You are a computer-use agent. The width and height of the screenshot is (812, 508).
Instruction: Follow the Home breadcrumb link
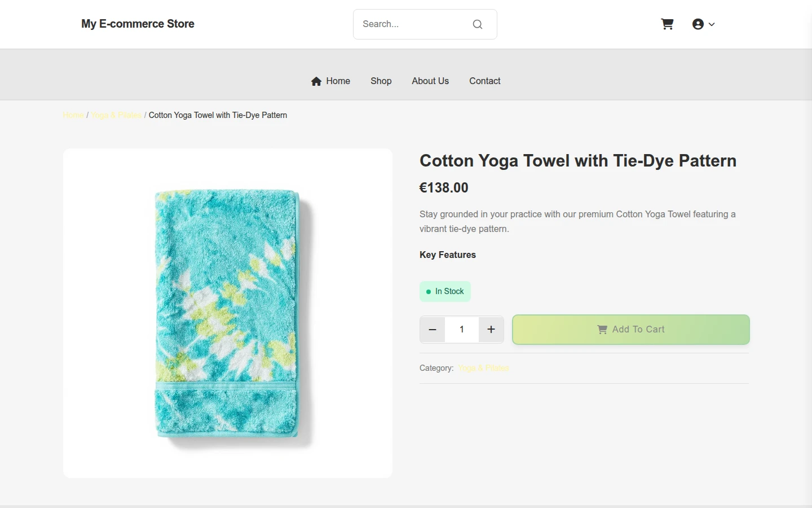[x=73, y=115]
